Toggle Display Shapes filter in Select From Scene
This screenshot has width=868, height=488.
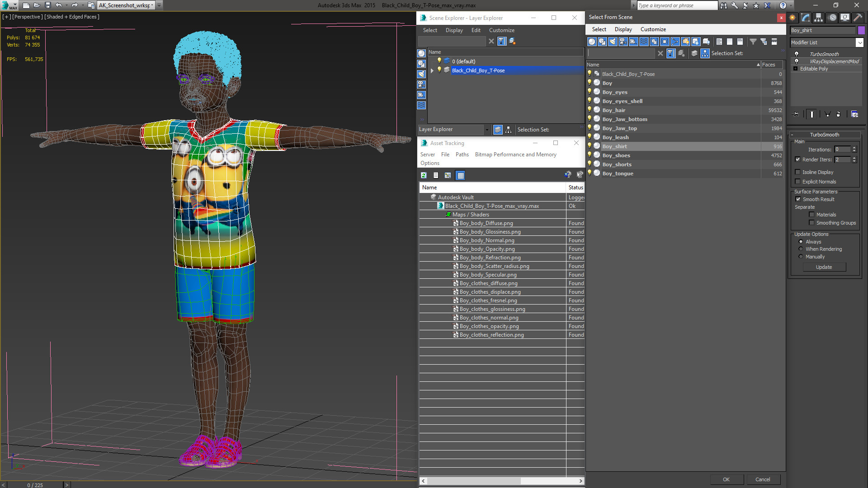point(602,42)
